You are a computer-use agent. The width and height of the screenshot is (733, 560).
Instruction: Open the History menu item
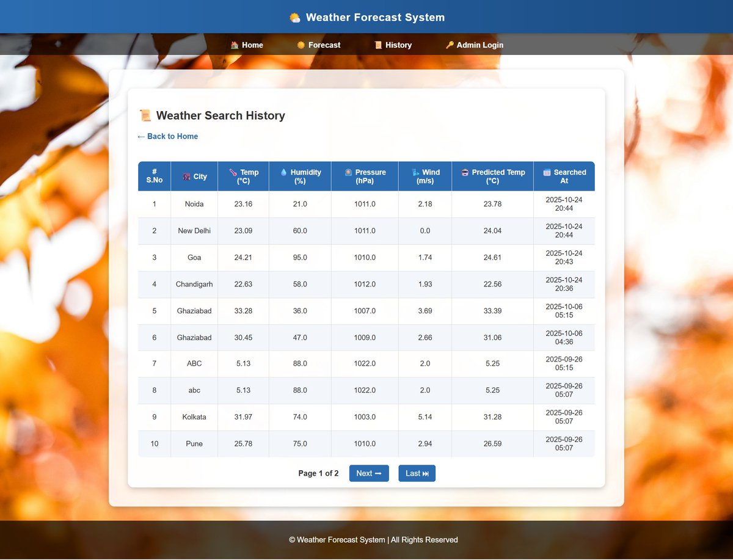pyautogui.click(x=393, y=45)
